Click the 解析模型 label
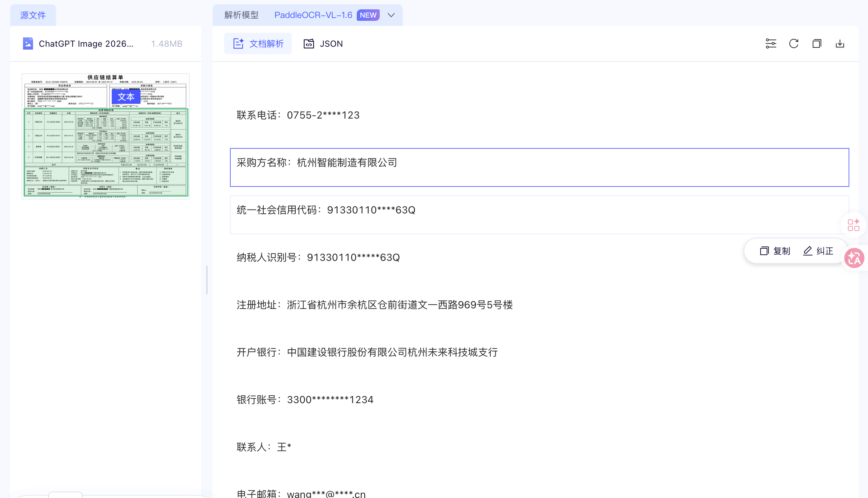The width and height of the screenshot is (868, 498). point(241,15)
